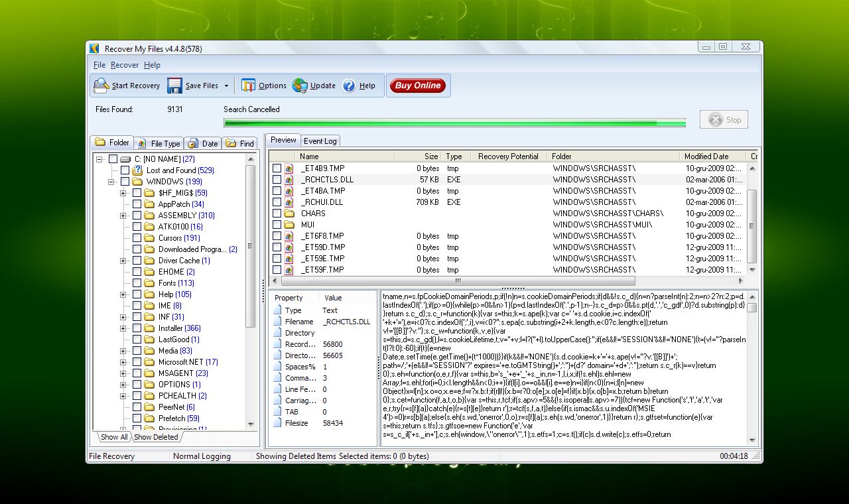Click the AppPatch folder icon

[x=149, y=204]
